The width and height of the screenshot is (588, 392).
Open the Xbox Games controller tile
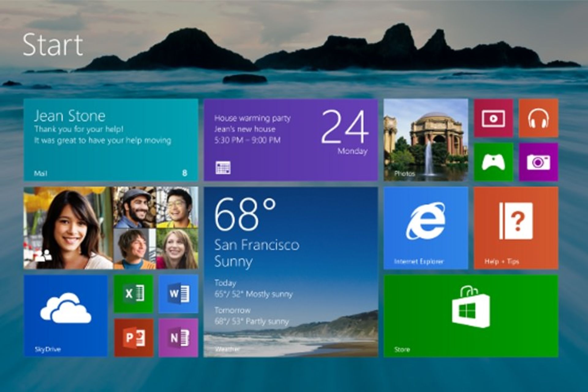pyautogui.click(x=493, y=162)
